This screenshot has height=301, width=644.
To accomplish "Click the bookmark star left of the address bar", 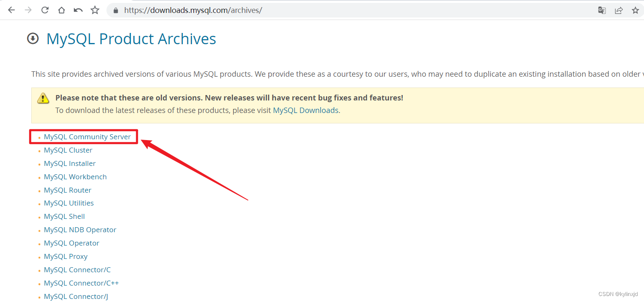I will pos(95,10).
